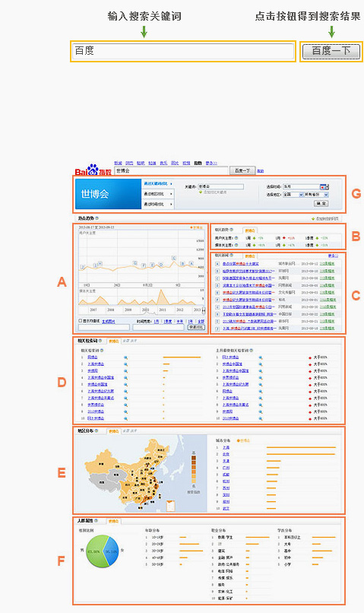Click the help icon beside 相关趋势
The height and width of the screenshot is (613, 364).
coord(231,230)
